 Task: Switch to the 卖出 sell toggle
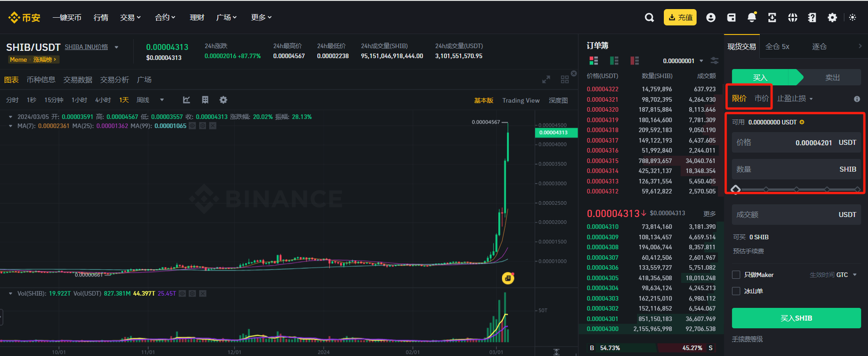click(x=832, y=77)
